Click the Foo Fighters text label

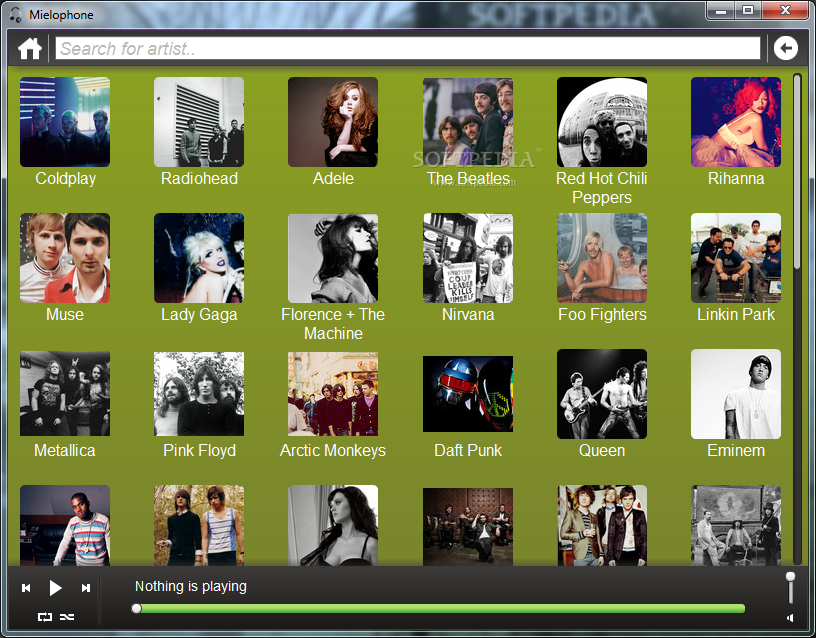click(x=602, y=315)
